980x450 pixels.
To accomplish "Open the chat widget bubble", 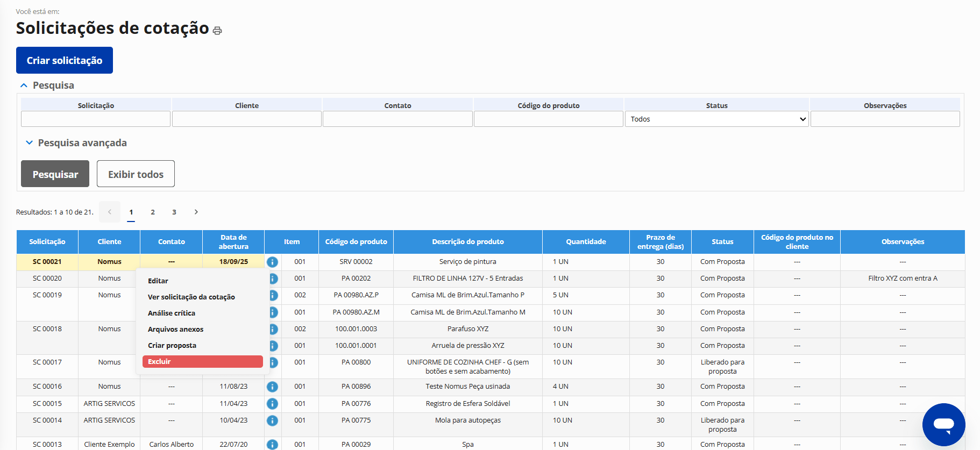I will coord(943,424).
